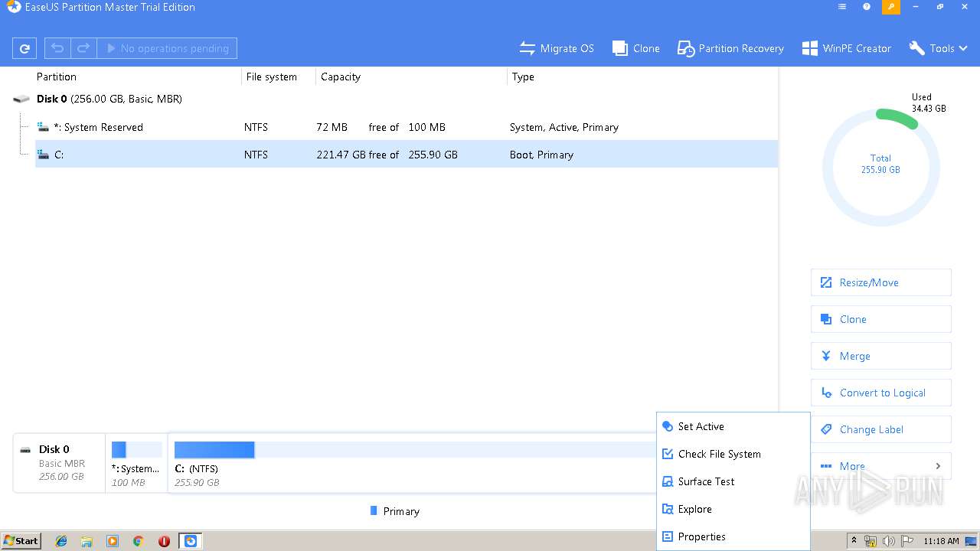The image size is (980, 551).
Task: Click the redo arrow button
Action: (x=83, y=48)
